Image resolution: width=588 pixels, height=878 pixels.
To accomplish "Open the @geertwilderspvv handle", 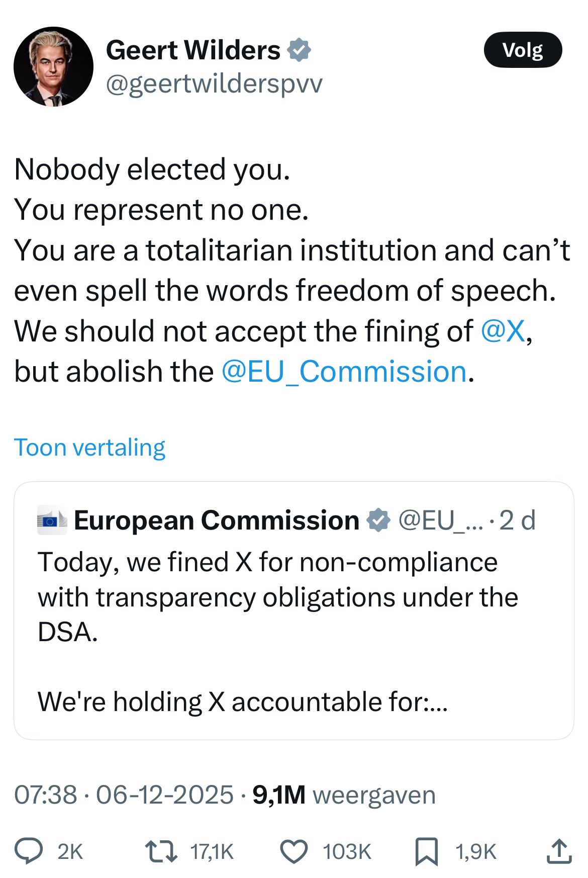I will pyautogui.click(x=214, y=84).
